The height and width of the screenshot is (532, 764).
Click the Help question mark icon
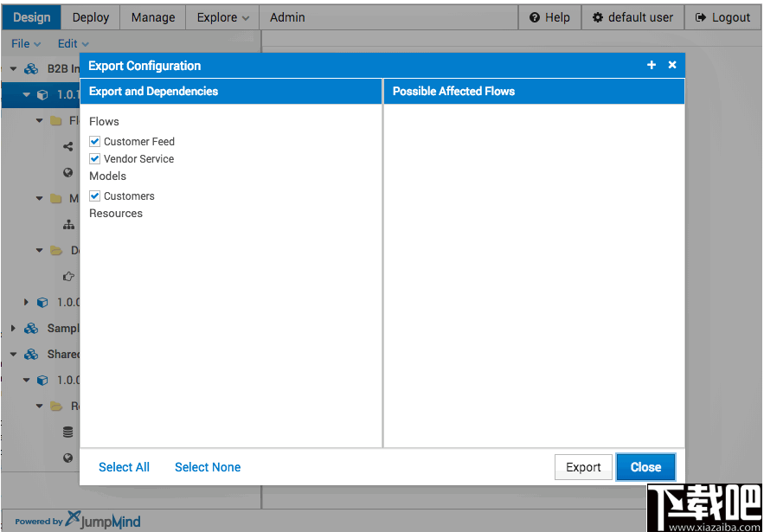click(535, 17)
